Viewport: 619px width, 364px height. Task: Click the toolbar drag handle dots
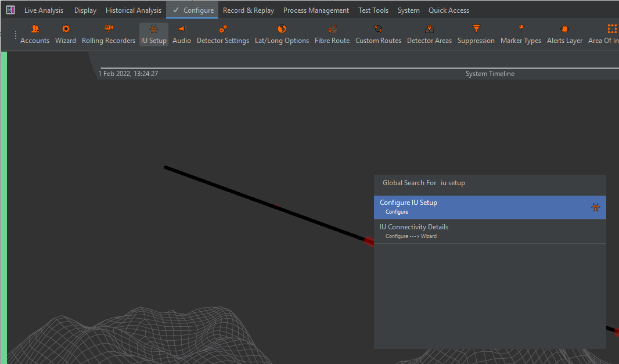tap(16, 35)
